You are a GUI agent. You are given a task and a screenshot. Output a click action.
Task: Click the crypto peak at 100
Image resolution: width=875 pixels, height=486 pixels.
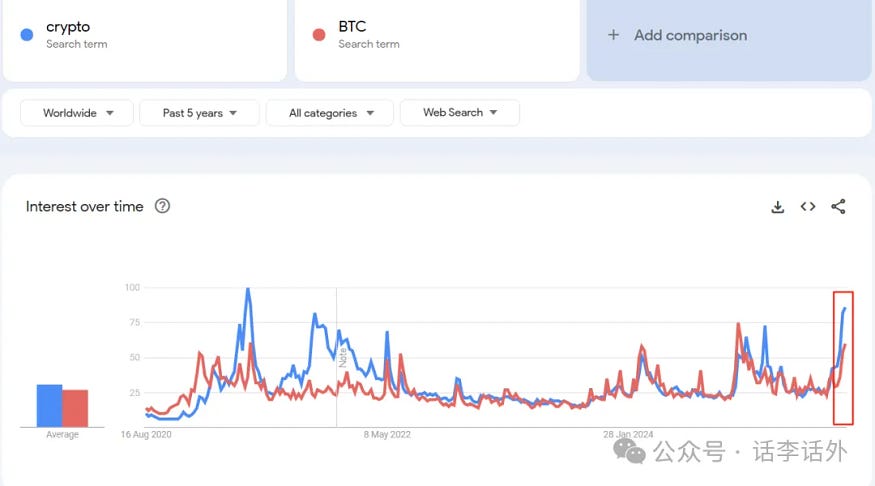point(248,289)
